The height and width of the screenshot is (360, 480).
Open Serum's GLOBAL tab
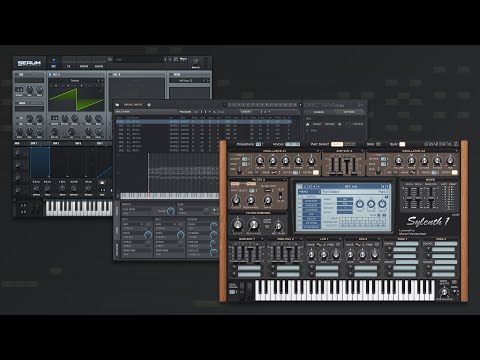click(x=99, y=66)
